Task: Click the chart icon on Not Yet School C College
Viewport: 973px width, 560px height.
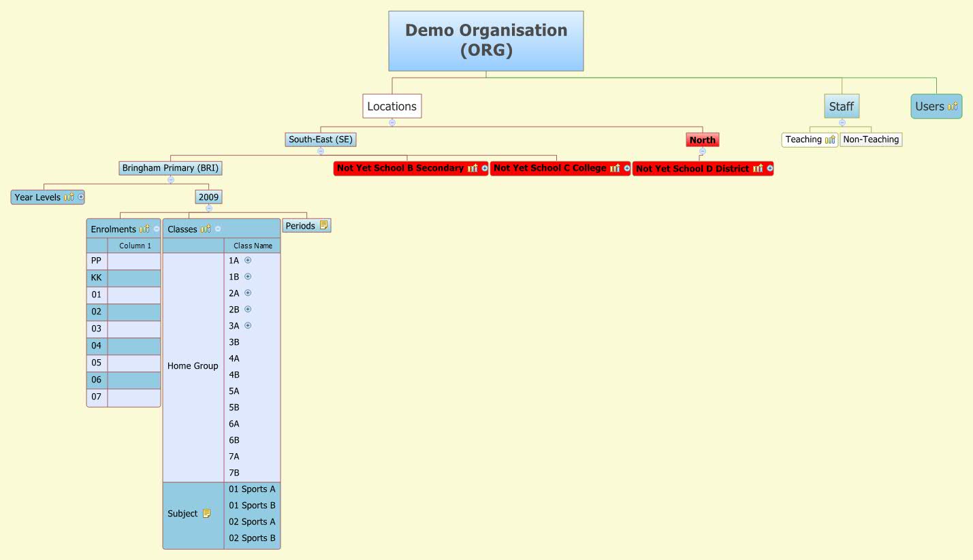Action: coord(615,168)
